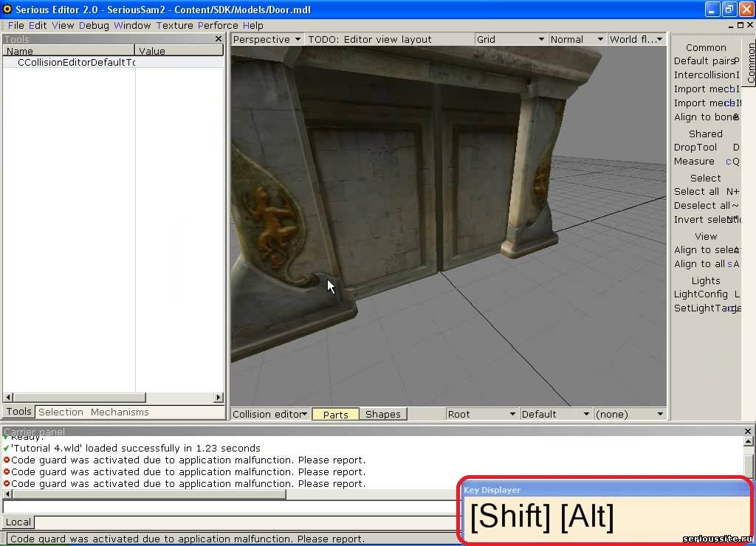Open the View menu
756x546 pixels.
(63, 26)
